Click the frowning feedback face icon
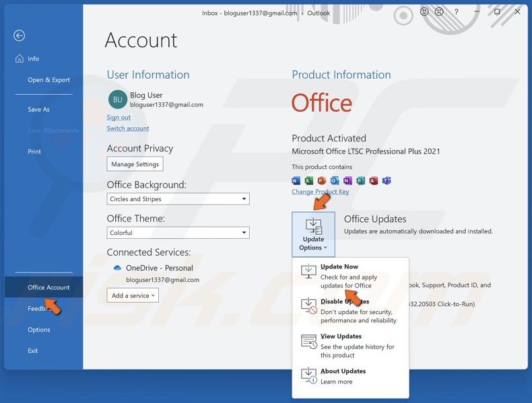This screenshot has width=532, height=403. pos(439,12)
